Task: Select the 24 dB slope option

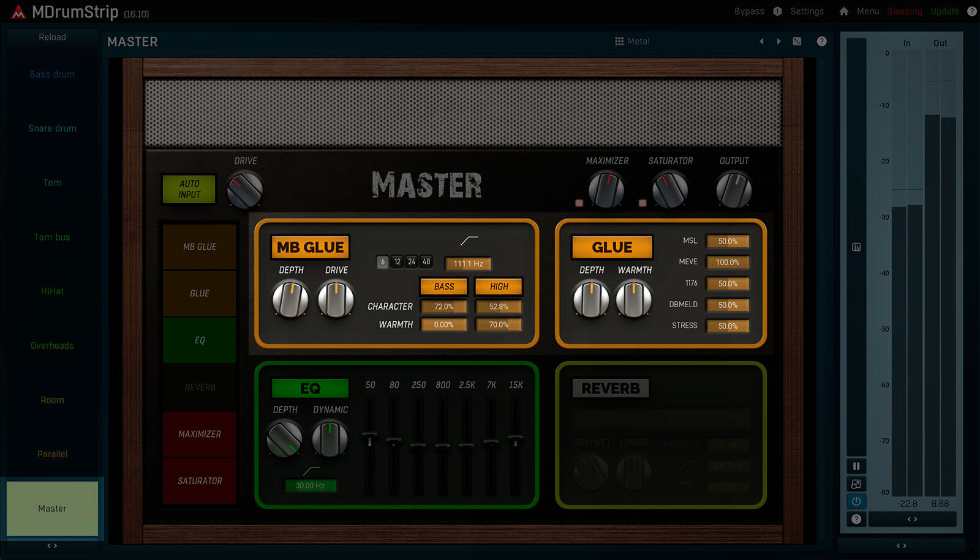Action: click(x=412, y=262)
